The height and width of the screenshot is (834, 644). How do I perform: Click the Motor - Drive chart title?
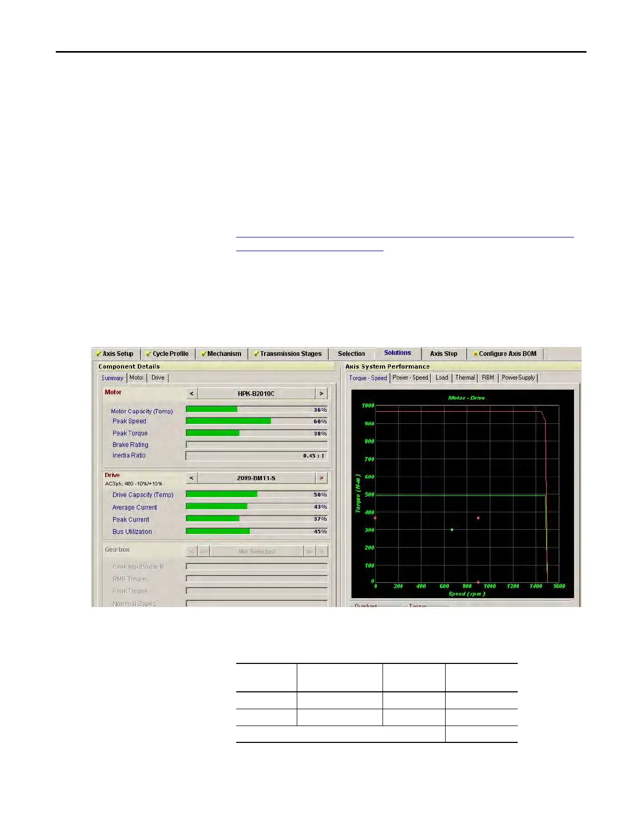(466, 398)
